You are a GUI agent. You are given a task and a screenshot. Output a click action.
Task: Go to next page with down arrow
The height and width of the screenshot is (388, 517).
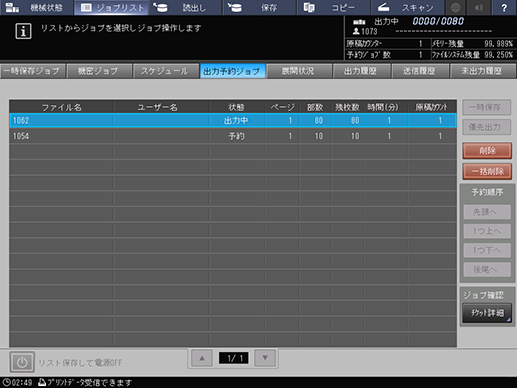pos(265,358)
